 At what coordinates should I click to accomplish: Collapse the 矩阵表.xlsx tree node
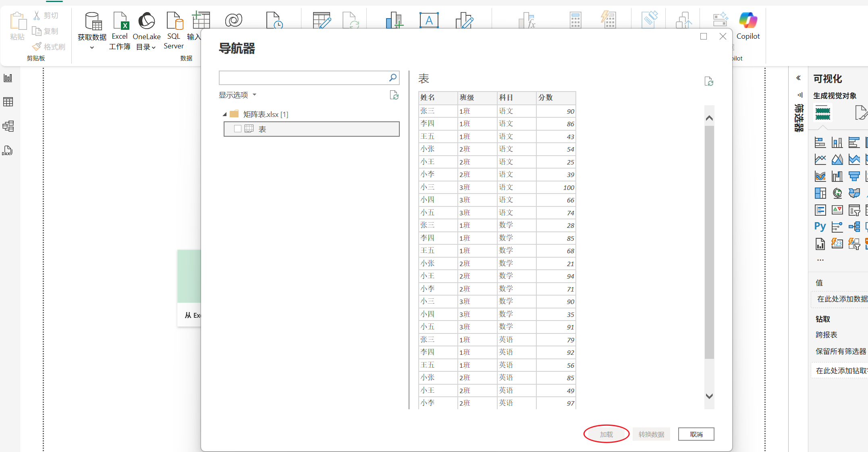point(225,115)
